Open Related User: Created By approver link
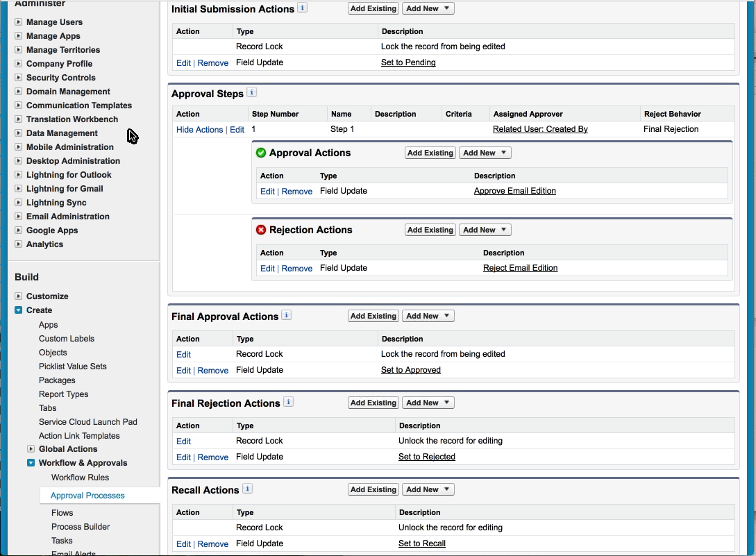Screen dimensions: 756x556 coord(540,129)
